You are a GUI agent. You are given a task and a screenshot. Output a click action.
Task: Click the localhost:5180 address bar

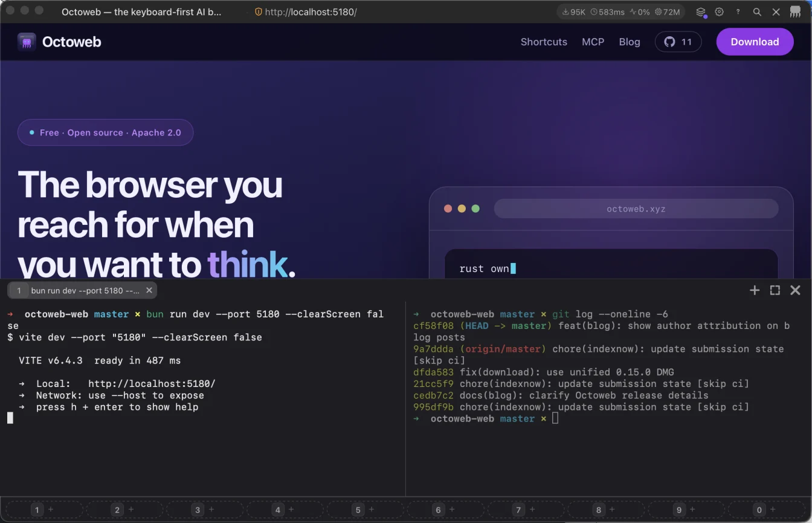tap(311, 11)
